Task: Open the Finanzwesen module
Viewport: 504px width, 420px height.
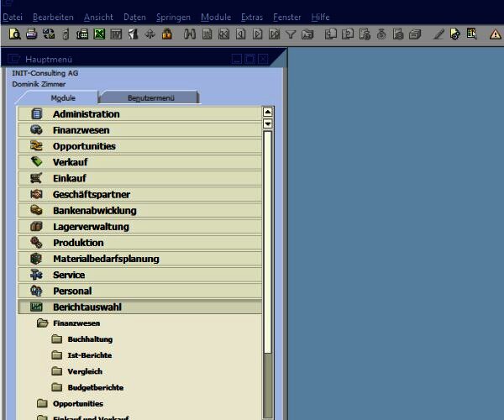Action: click(81, 130)
